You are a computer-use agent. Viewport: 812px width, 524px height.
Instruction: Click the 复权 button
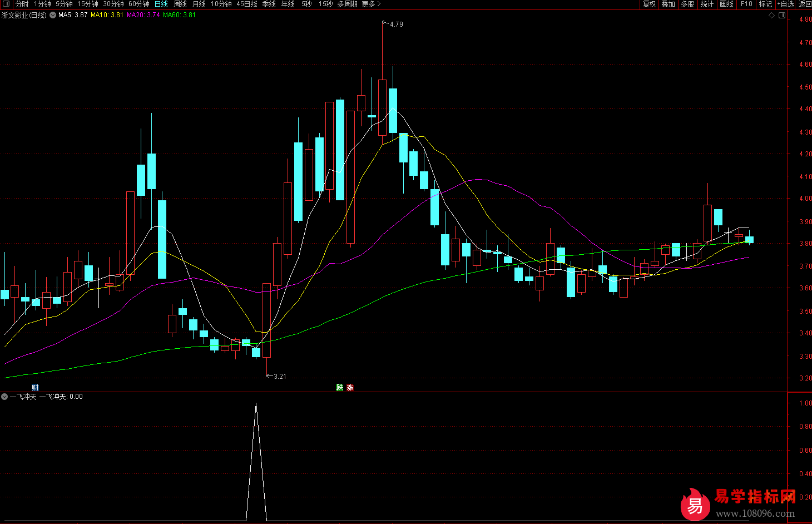649,4
